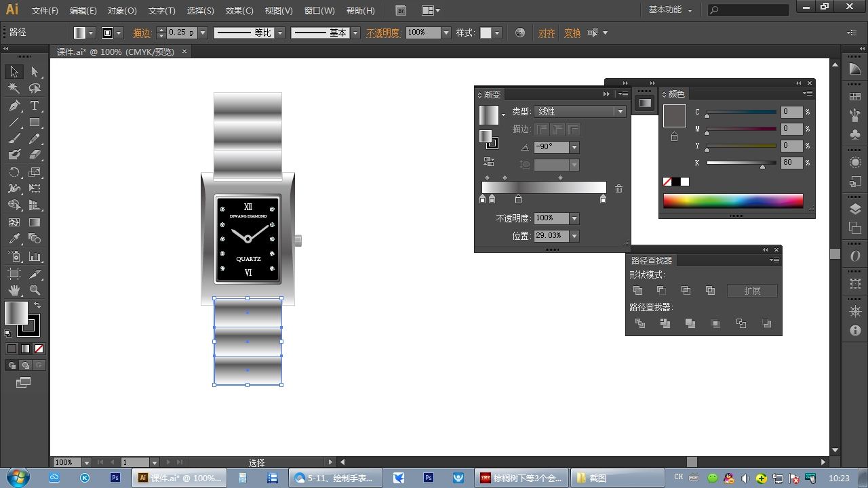Swap fill and stroke arrows
The width and height of the screenshot is (868, 488).
tap(37, 305)
